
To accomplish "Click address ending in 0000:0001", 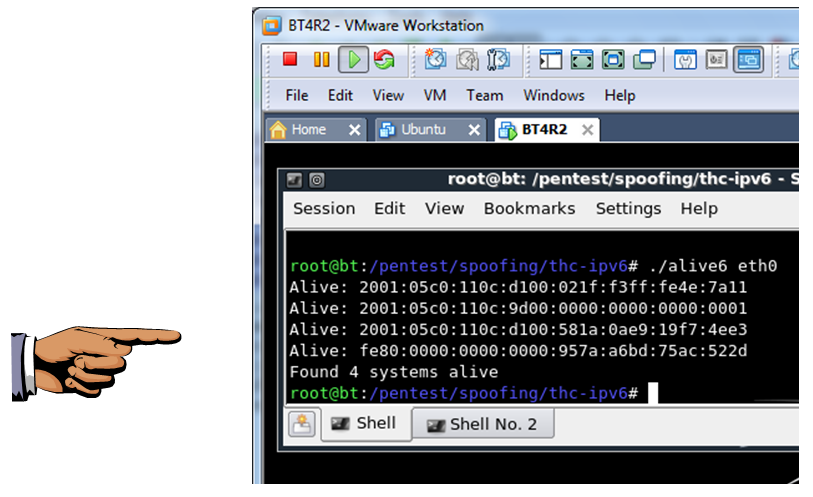I will pyautogui.click(x=553, y=308).
